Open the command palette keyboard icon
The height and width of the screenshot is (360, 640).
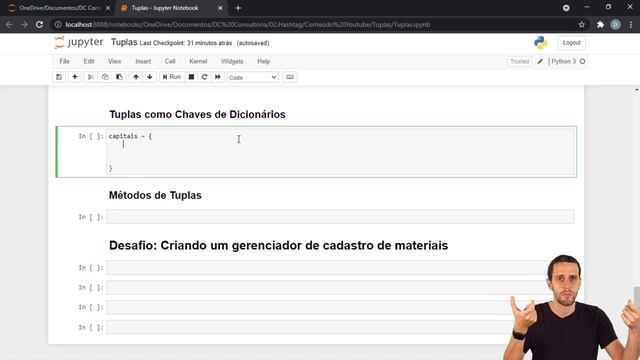[x=290, y=77]
